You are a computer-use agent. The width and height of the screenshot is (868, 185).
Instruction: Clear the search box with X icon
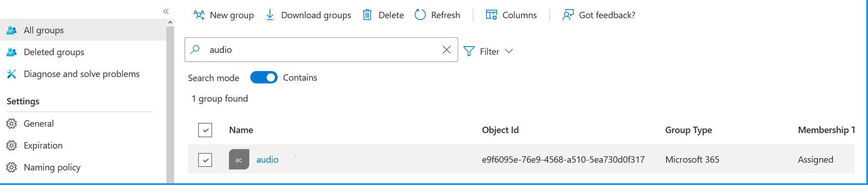tap(447, 50)
